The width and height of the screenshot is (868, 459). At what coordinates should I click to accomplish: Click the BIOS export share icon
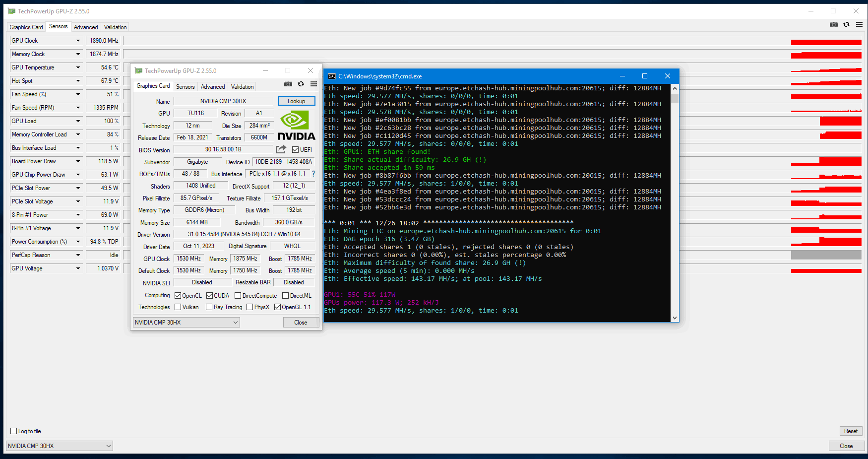281,149
